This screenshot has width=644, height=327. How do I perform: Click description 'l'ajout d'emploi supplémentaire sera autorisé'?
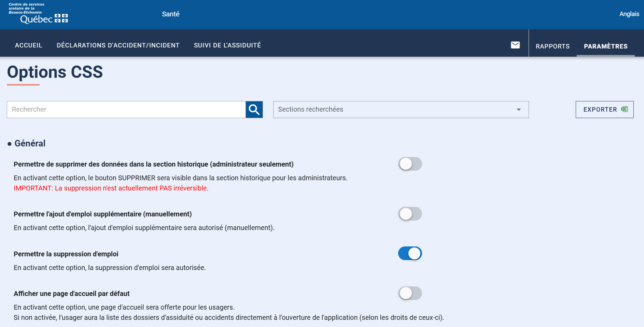pyautogui.click(x=144, y=228)
